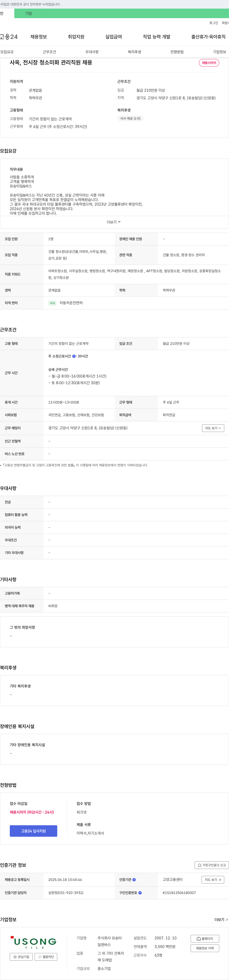Click the 로그인 link
Viewport: 229px width, 980px height.
pos(213,23)
